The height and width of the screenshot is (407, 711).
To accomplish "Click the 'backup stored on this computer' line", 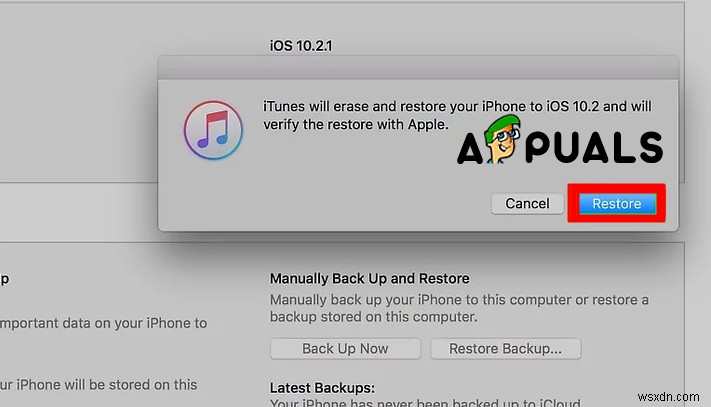I will pyautogui.click(x=373, y=318).
